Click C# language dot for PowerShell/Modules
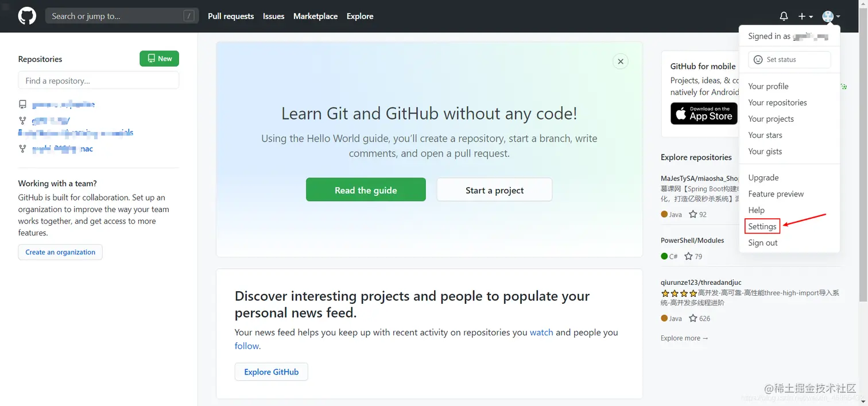Screen dimensions: 868x406 point(664,256)
